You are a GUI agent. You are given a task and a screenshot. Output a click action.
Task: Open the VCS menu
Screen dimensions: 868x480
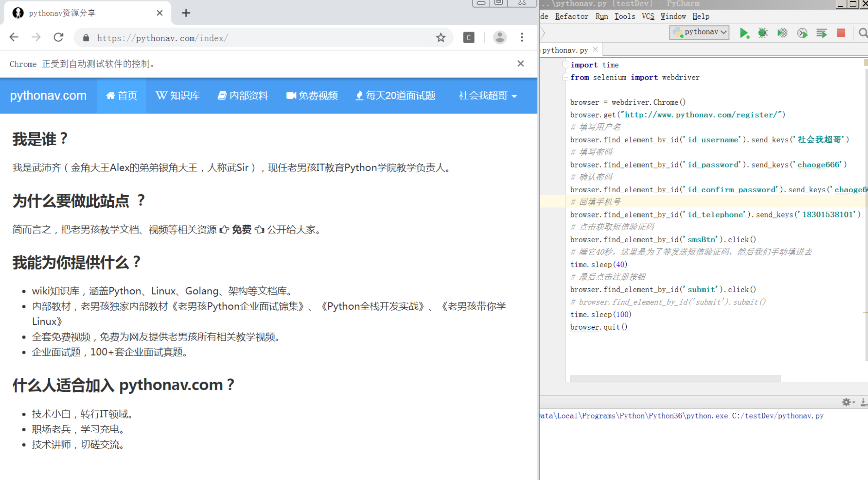648,16
